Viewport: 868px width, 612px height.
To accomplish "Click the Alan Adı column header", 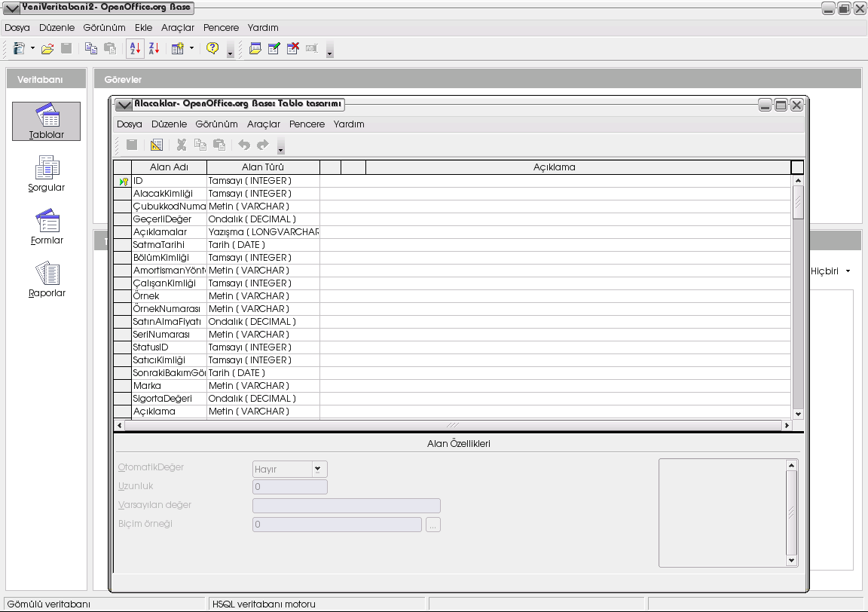I will pos(169,167).
